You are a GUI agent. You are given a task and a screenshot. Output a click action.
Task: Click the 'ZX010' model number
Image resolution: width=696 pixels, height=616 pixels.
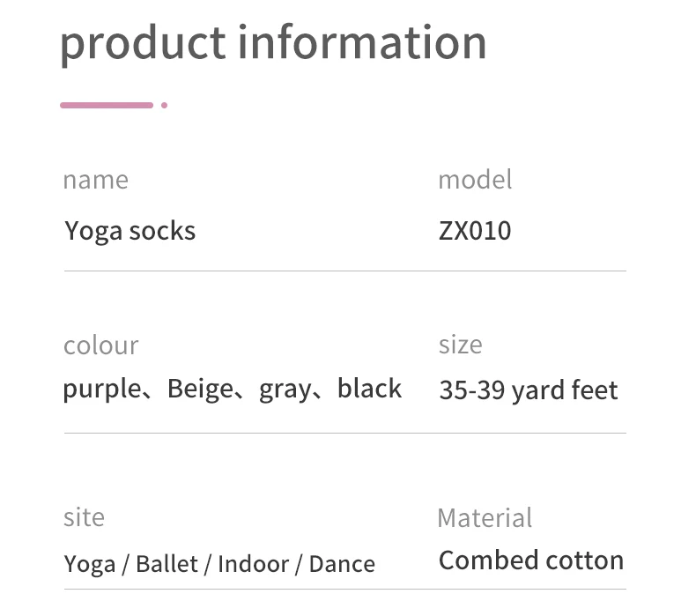pos(475,231)
